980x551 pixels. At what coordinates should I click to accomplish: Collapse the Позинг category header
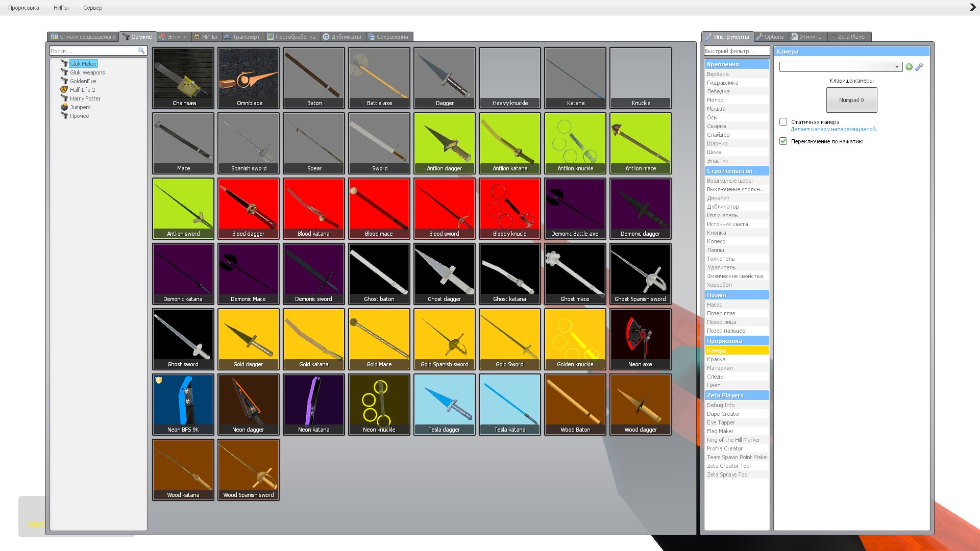click(737, 295)
